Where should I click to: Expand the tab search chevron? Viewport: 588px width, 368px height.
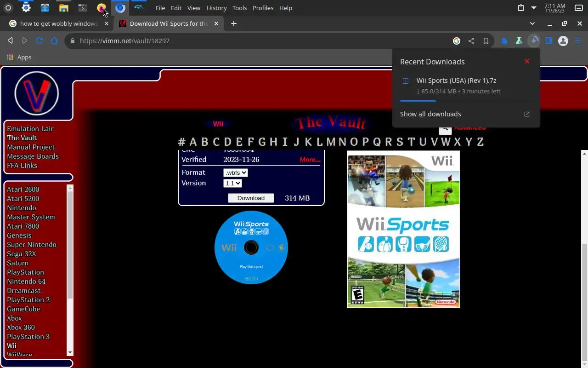532,23
